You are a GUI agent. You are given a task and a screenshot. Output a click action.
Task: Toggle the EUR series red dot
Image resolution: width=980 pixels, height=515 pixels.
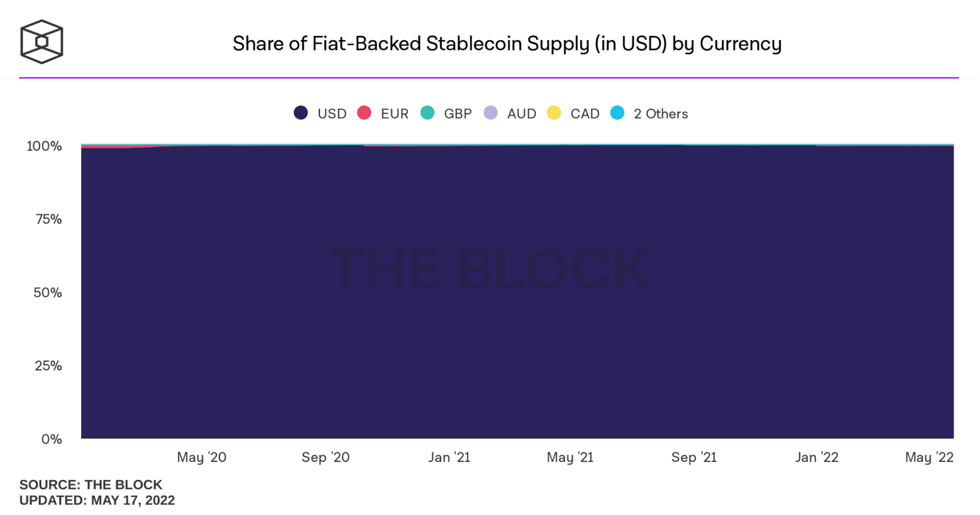click(364, 113)
